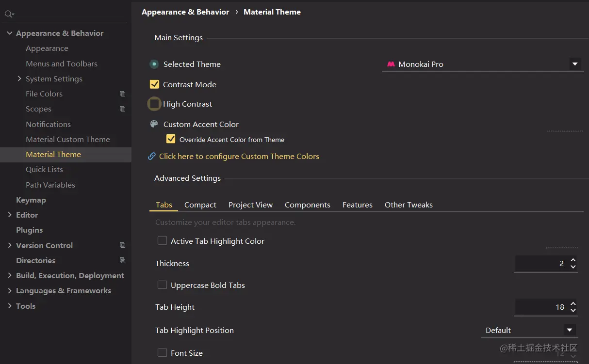Screen dimensions: 589x364
Task: Switch to the Project View tab
Action: point(250,205)
